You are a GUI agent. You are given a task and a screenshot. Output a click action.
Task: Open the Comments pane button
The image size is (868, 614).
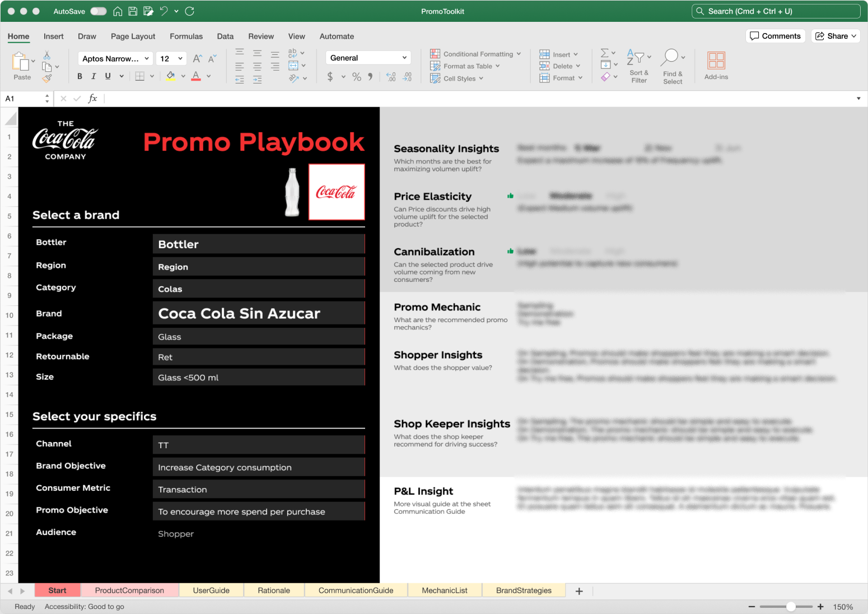(775, 36)
